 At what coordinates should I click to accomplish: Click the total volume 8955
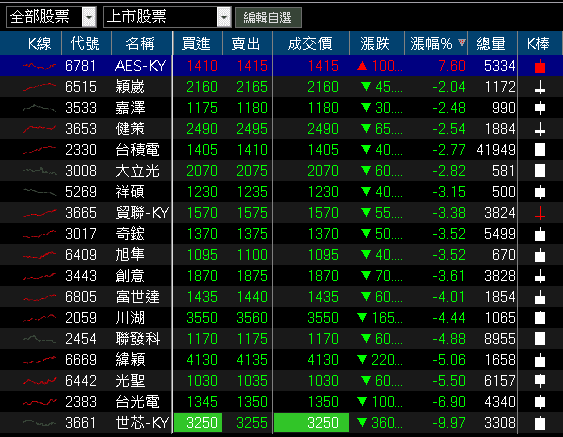pyautogui.click(x=500, y=339)
